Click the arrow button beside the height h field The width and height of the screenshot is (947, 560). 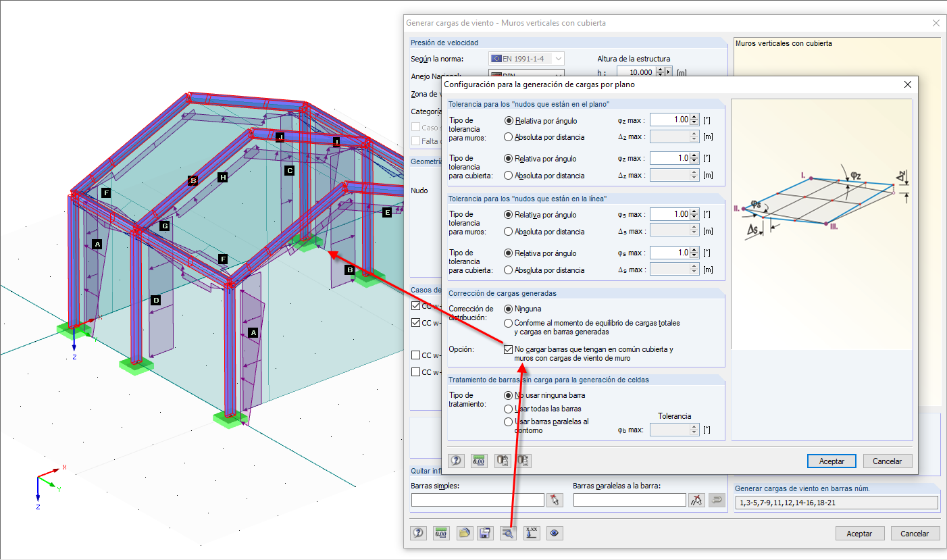(x=669, y=72)
